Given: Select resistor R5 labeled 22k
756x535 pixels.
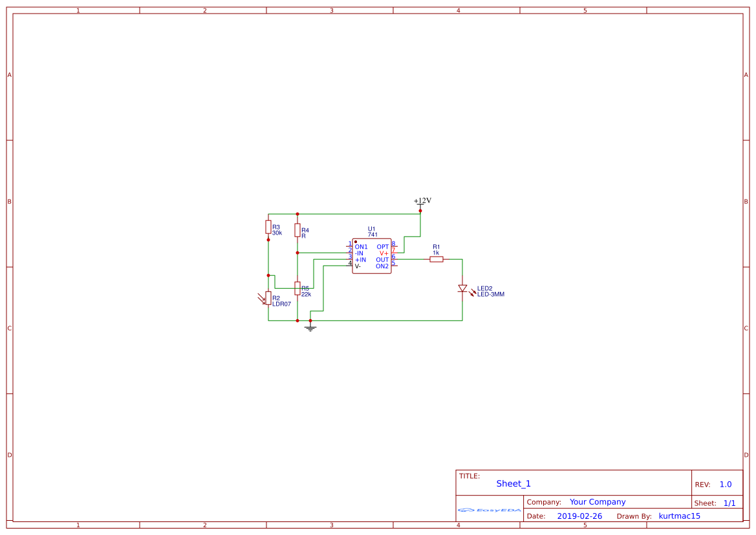Looking at the screenshot, I should tap(297, 288).
